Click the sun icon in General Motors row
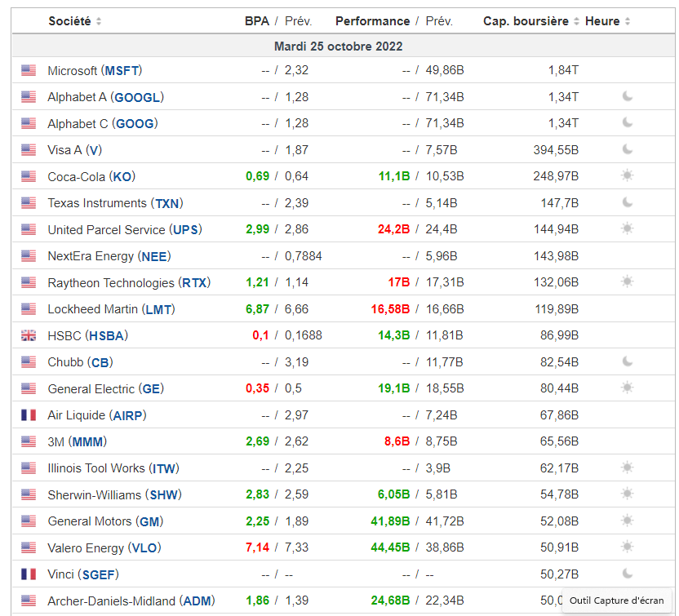The width and height of the screenshot is (679, 616). pos(627,521)
